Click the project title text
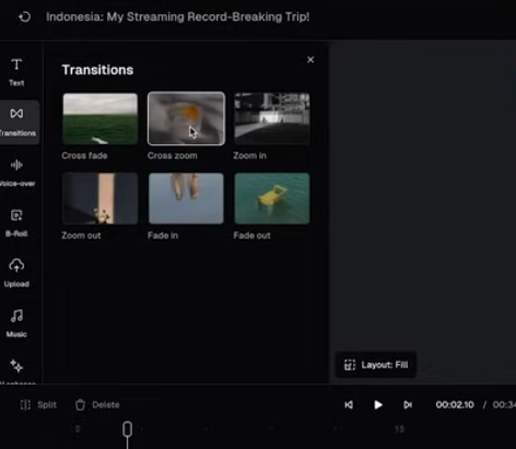 178,17
